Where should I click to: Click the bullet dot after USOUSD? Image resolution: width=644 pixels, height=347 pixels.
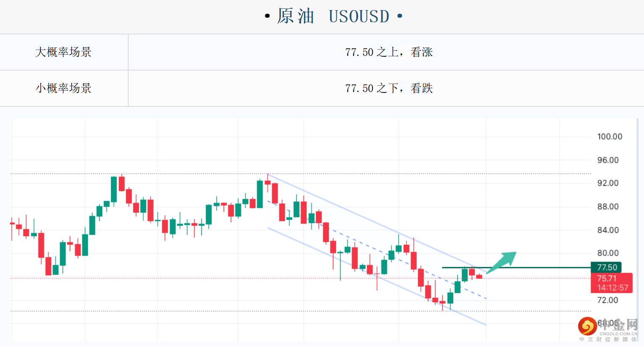point(400,16)
